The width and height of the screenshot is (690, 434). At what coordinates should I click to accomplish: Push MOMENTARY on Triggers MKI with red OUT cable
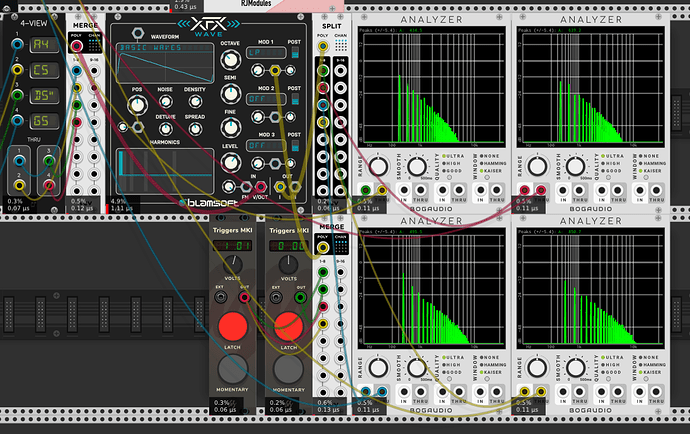tap(232, 369)
